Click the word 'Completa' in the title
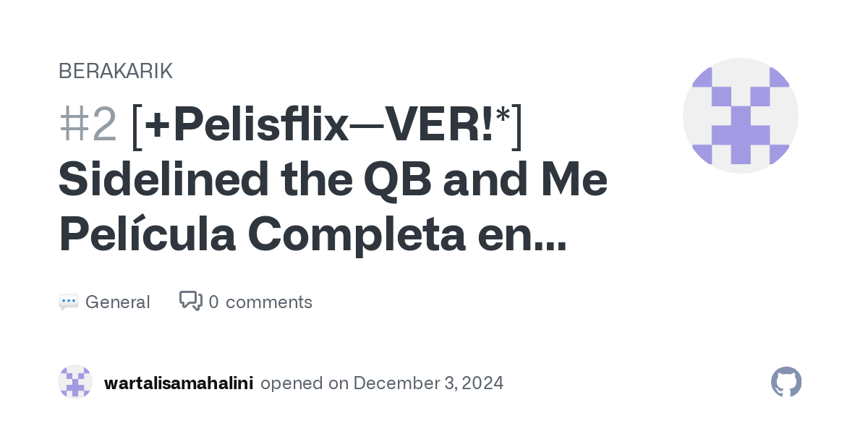The height and width of the screenshot is (434, 868). 375,237
